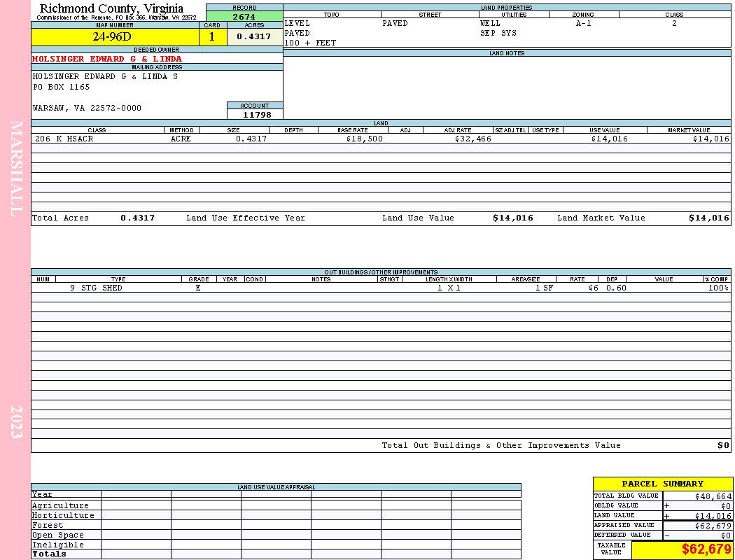The image size is (735, 560).
Task: Click the PARCEL SUMMARY heading
Action: tap(662, 484)
